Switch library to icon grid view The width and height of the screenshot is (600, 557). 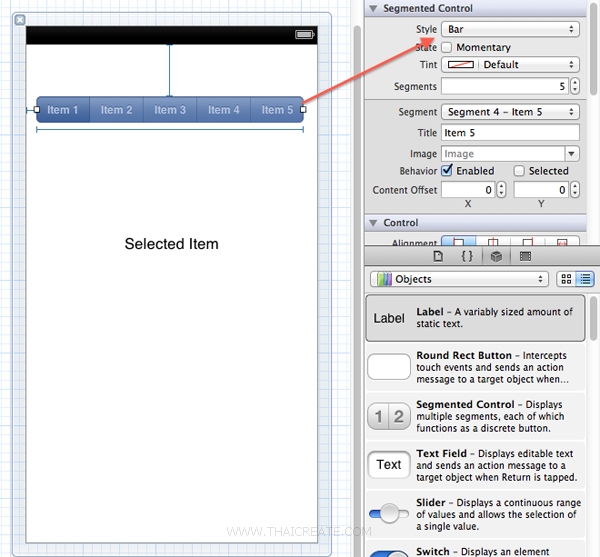566,279
